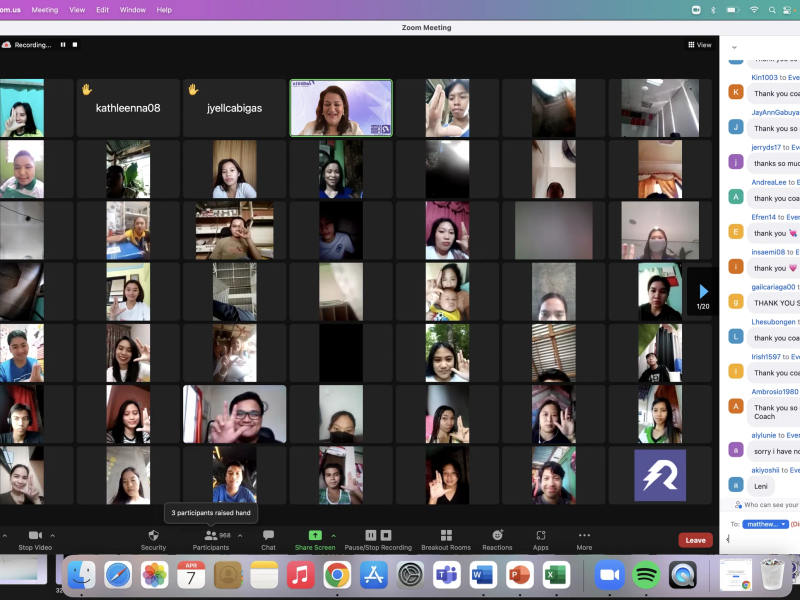Expand video options arrow right of Stop Video
Screen dimensions: 800x600
pyautogui.click(x=53, y=535)
